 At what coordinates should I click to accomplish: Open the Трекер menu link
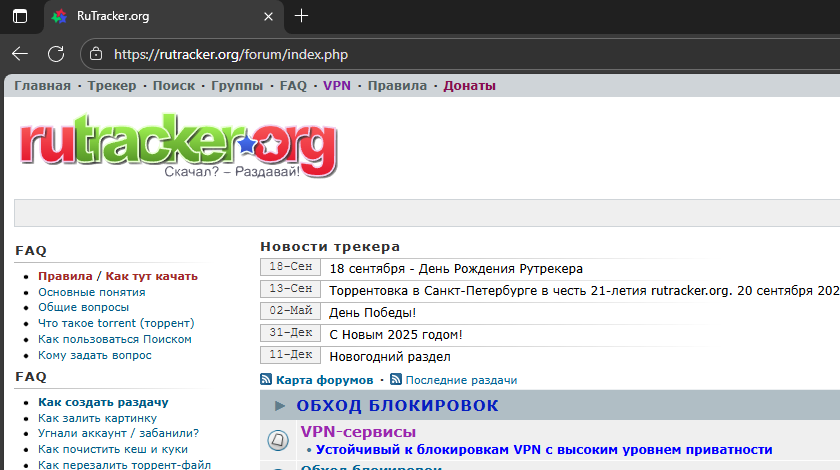pyautogui.click(x=112, y=86)
